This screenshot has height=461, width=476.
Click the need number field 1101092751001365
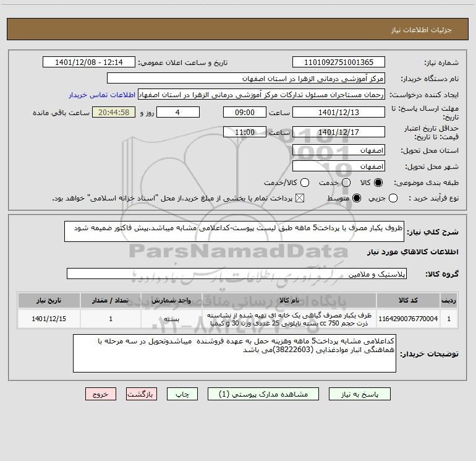point(339,62)
